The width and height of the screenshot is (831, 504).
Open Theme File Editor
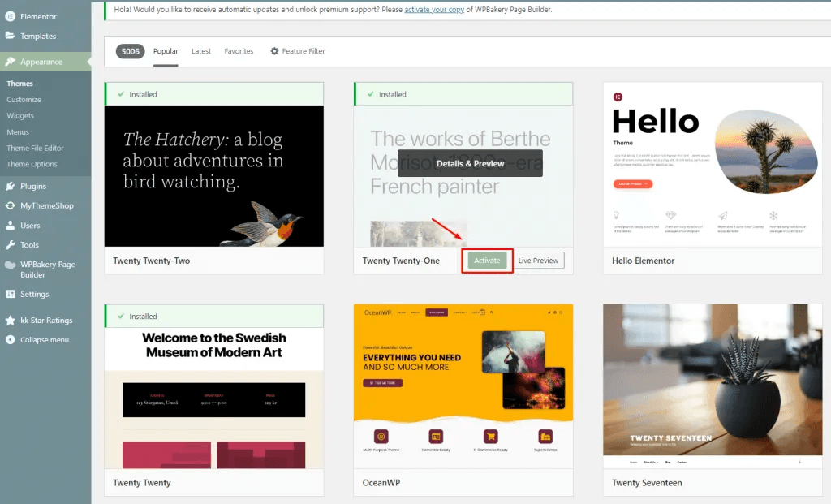click(x=35, y=148)
